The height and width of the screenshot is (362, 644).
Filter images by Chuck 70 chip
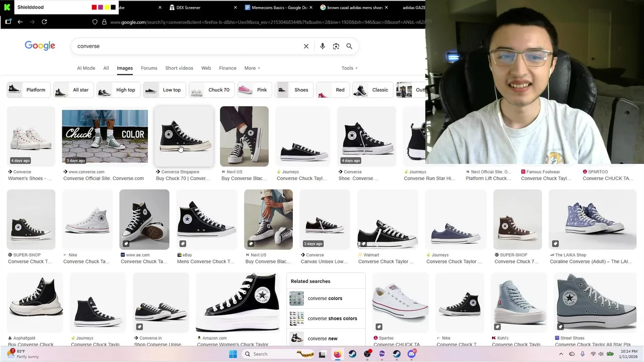[212, 90]
